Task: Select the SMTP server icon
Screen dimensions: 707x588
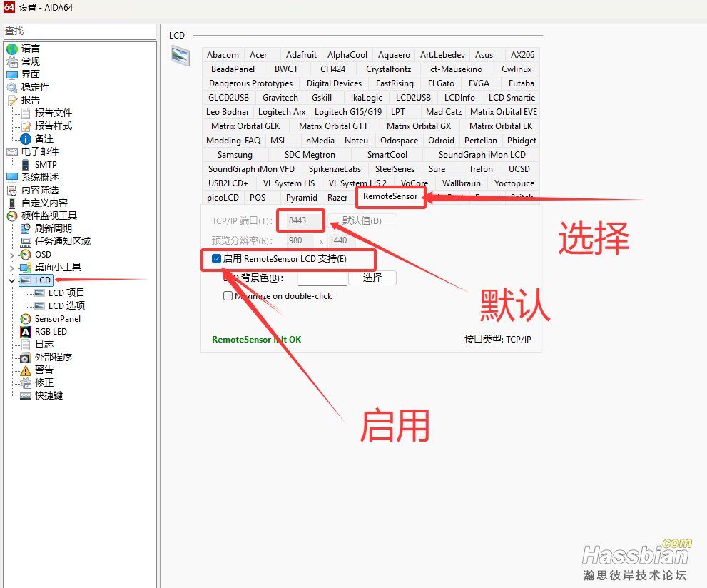Action: [x=26, y=165]
